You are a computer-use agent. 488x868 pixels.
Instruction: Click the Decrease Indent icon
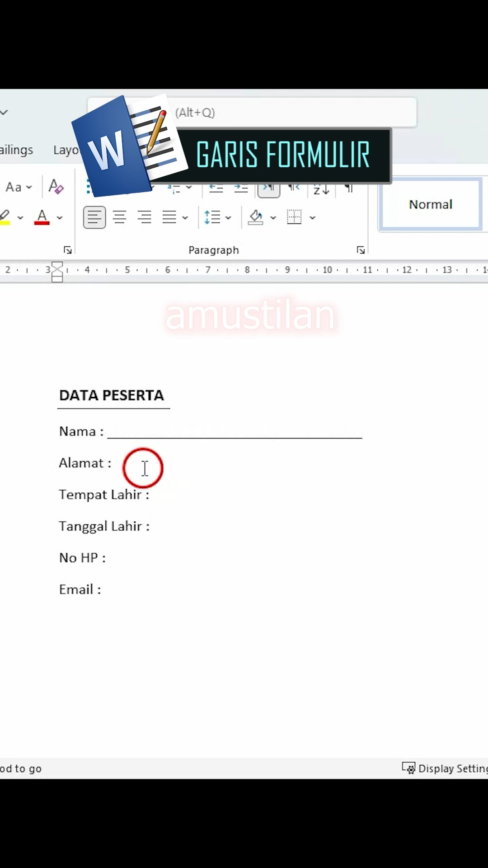point(216,189)
